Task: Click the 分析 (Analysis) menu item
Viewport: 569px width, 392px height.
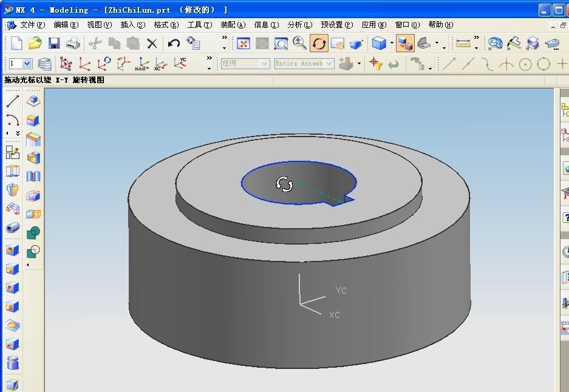Action: pyautogui.click(x=299, y=25)
